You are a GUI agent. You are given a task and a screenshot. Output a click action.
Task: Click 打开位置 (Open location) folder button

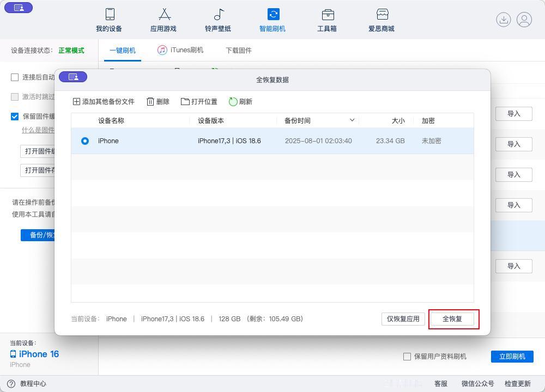pyautogui.click(x=199, y=101)
